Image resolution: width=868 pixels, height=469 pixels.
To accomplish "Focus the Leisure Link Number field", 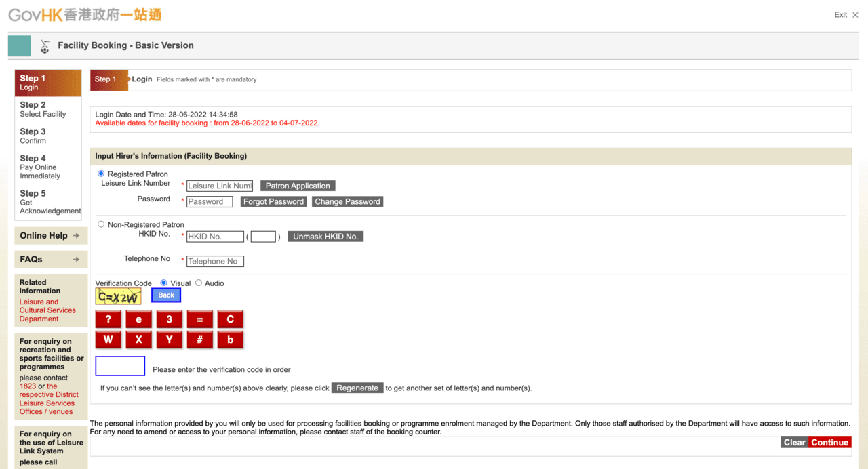I will point(219,186).
